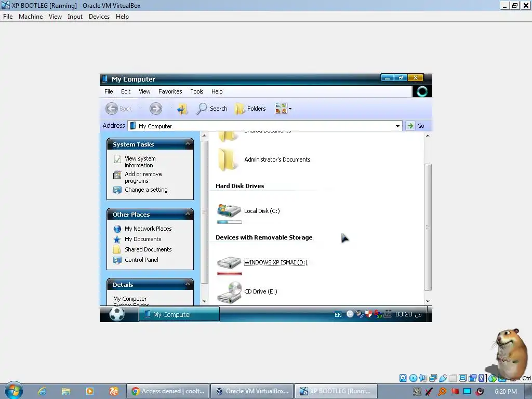The height and width of the screenshot is (399, 532).
Task: Click host speaker volume tray icon
Action: [480, 392]
